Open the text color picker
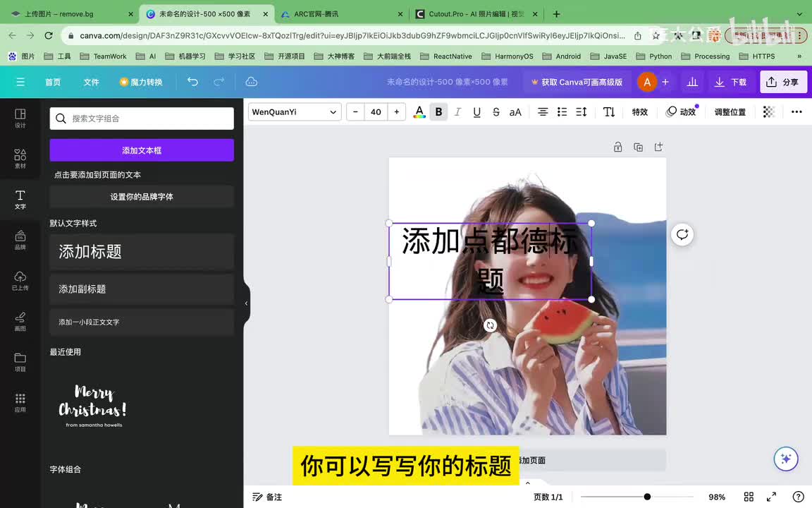The width and height of the screenshot is (812, 508). pos(419,112)
